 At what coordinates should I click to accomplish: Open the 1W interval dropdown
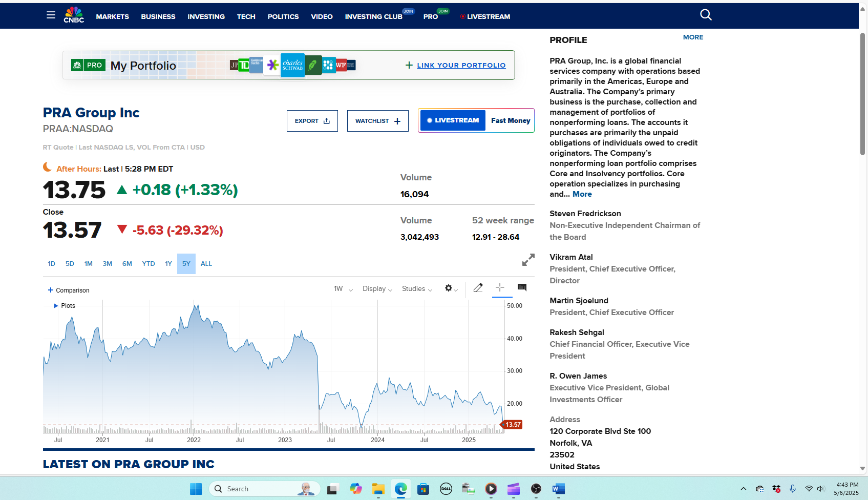tap(343, 289)
